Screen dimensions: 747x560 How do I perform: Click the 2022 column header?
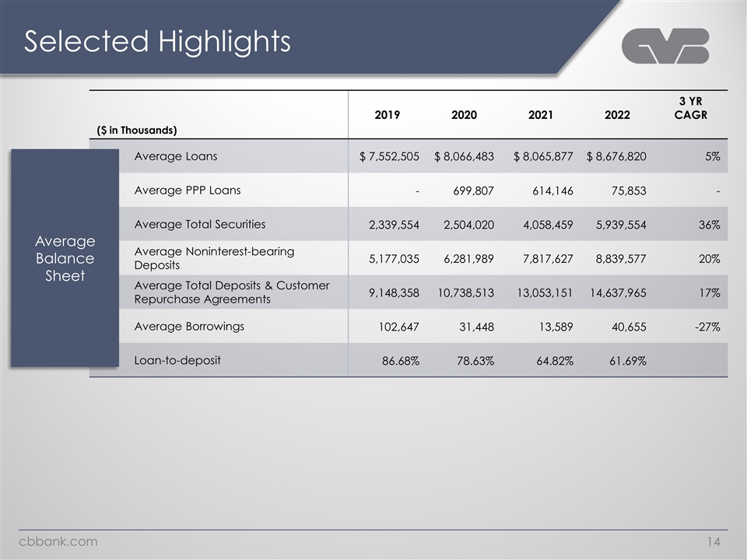coord(617,115)
